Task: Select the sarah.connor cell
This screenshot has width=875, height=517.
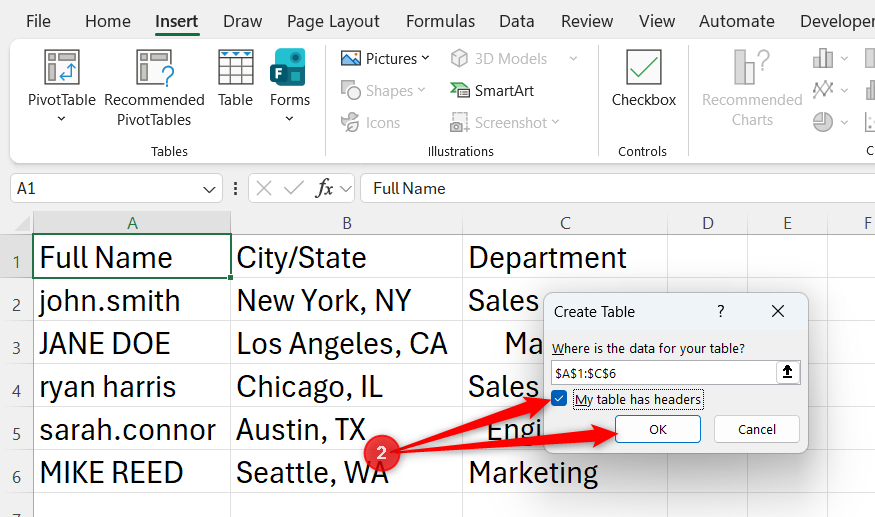Action: click(x=132, y=429)
